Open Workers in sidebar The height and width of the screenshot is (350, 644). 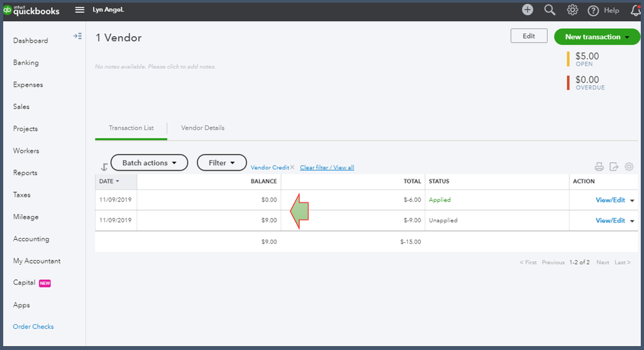coord(26,151)
